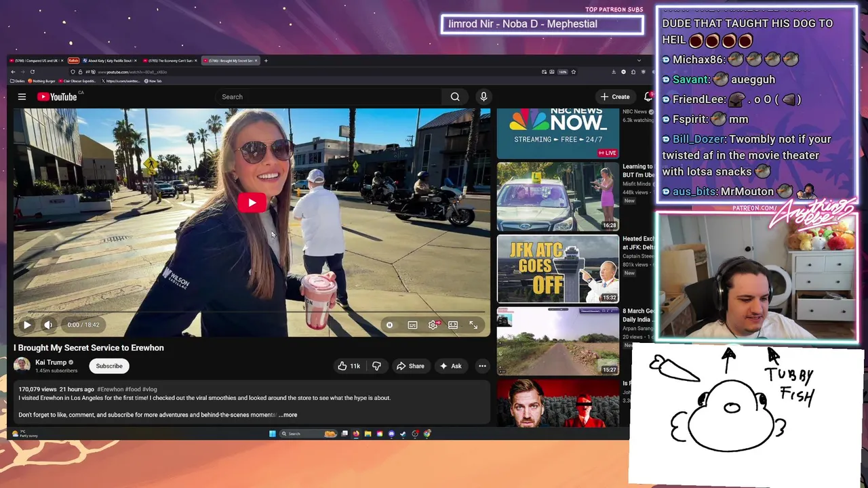The width and height of the screenshot is (868, 488).
Task: Click the YouTube search magnifier button
Action: pyautogui.click(x=455, y=97)
